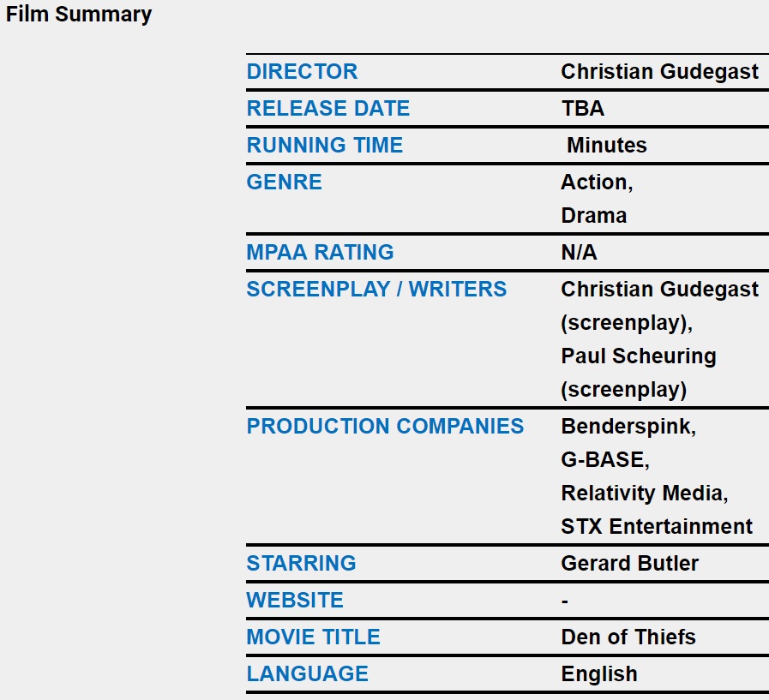Select the PRODUCTION COMPANIES label
This screenshot has width=769, height=700.
[385, 427]
